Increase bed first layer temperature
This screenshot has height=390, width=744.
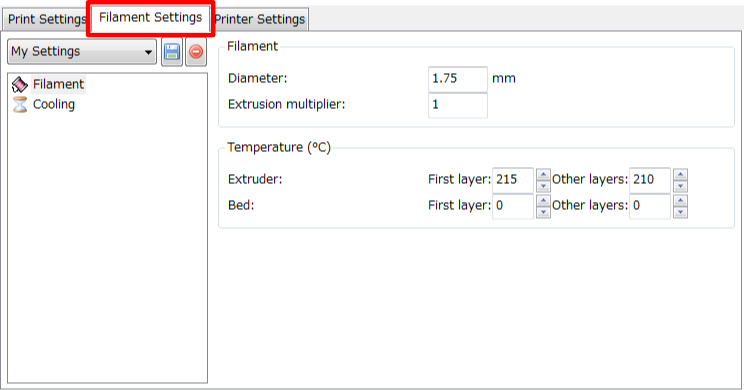pos(543,200)
